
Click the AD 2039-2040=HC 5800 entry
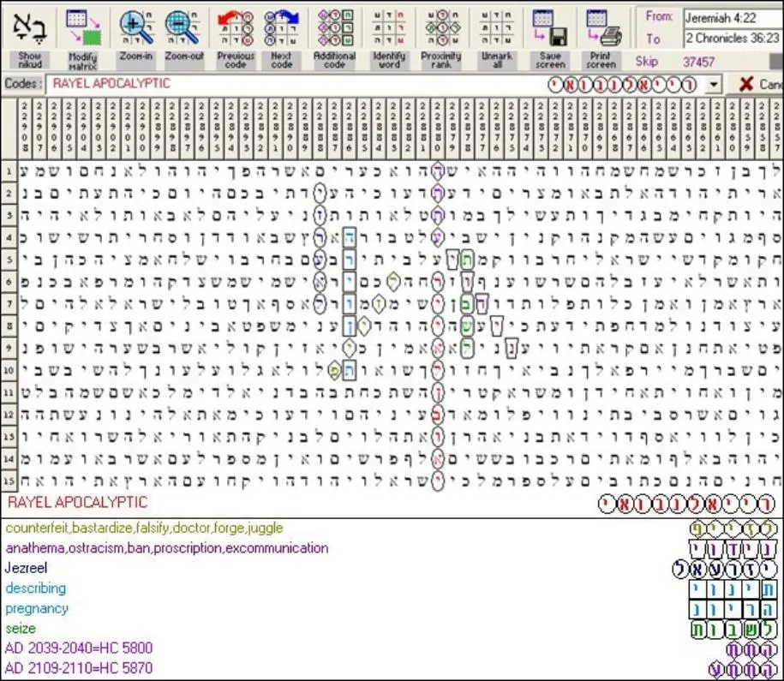[x=79, y=648]
